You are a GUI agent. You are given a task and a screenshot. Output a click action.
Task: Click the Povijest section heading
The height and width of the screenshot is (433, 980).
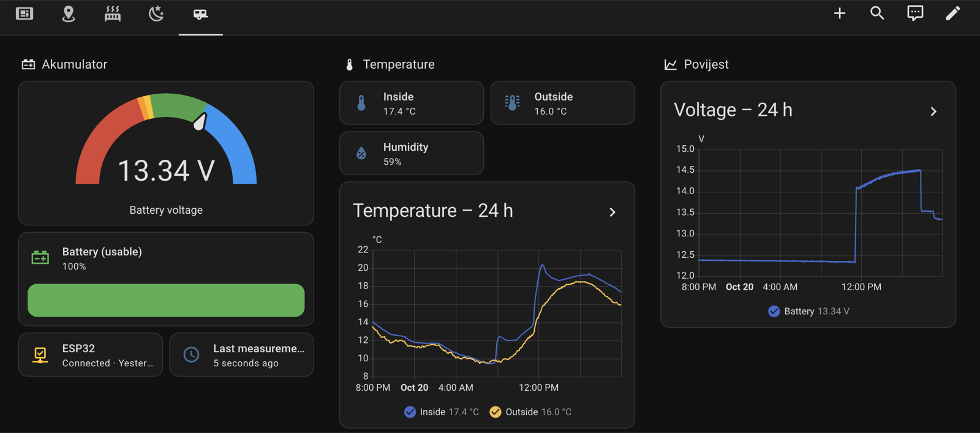pyautogui.click(x=706, y=64)
